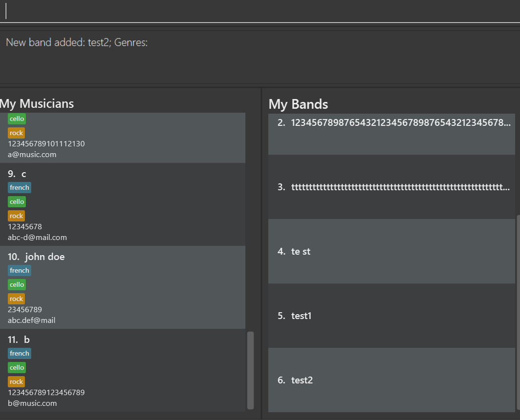Viewport: 520px width, 420px height.
Task: Click musician b's rock tag
Action: pos(16,381)
